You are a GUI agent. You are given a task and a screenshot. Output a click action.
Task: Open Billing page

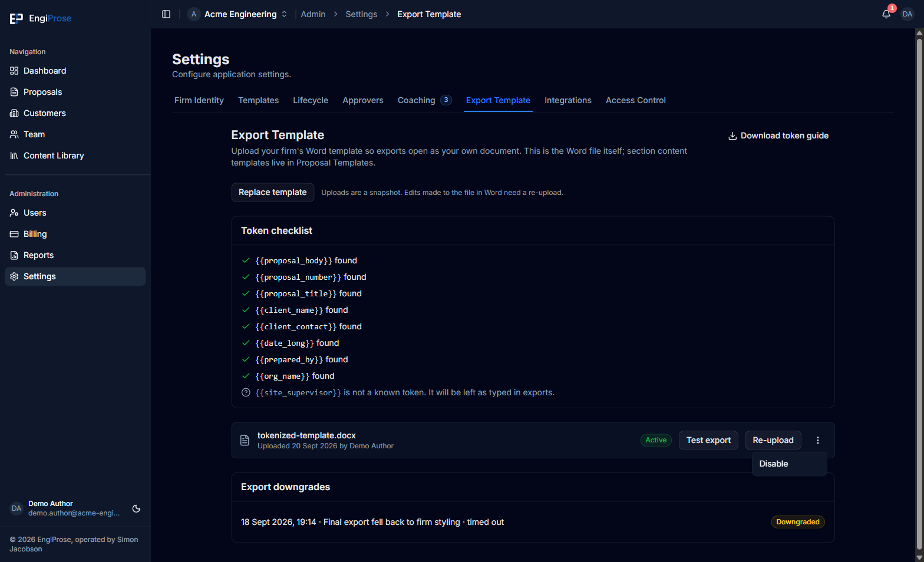(75, 234)
